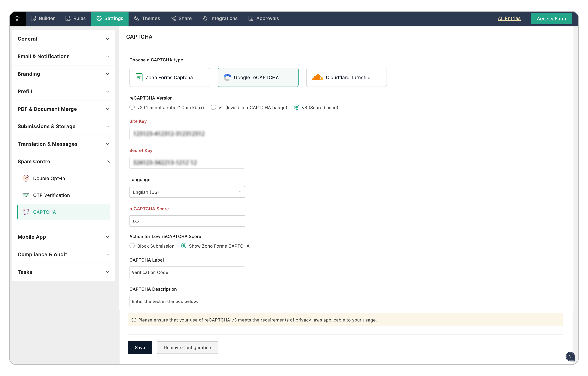Screen dimensions: 588x376
Task: Choose the Block Submission radio option
Action: [x=132, y=246]
